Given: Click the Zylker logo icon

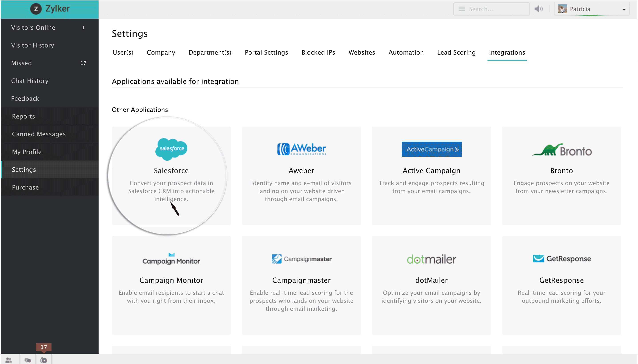Looking at the screenshot, I should (36, 9).
